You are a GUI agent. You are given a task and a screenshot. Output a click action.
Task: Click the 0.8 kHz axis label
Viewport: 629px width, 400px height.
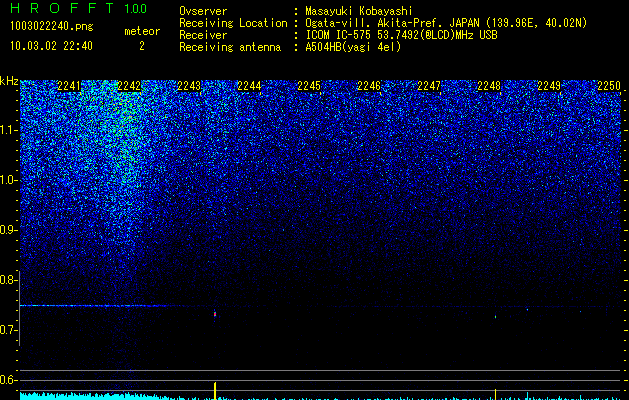pyautogui.click(x=9, y=280)
